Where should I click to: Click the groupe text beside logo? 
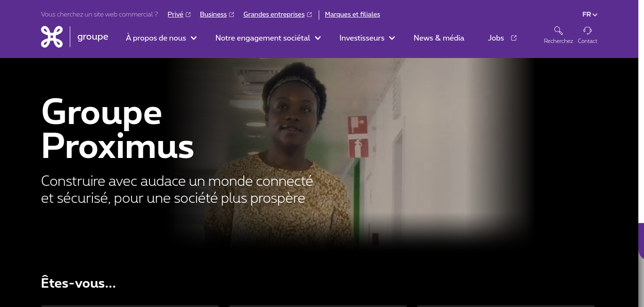(93, 37)
